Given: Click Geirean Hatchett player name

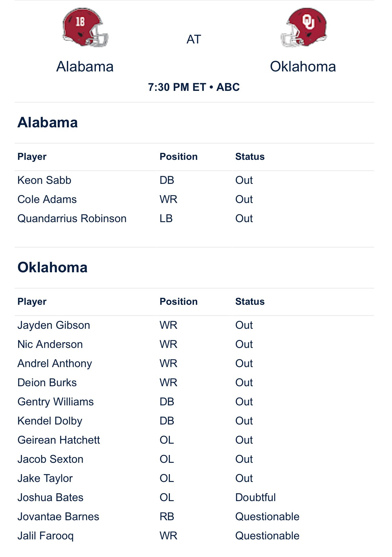Looking at the screenshot, I should click(59, 440).
